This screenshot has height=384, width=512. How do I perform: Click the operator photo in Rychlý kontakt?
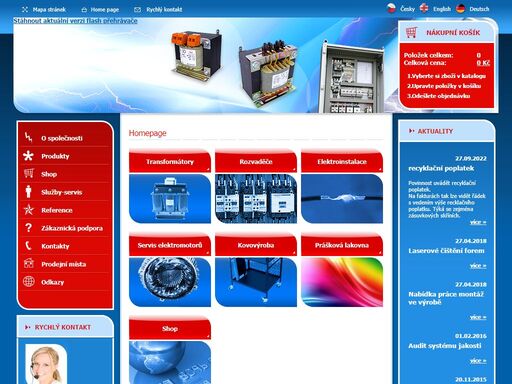pyautogui.click(x=46, y=364)
